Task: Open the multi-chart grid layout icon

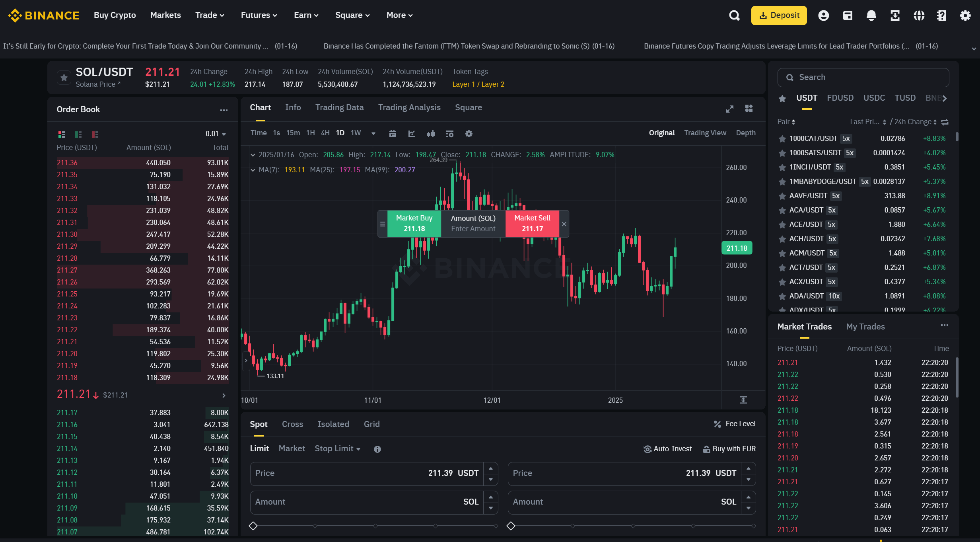Action: (x=749, y=109)
